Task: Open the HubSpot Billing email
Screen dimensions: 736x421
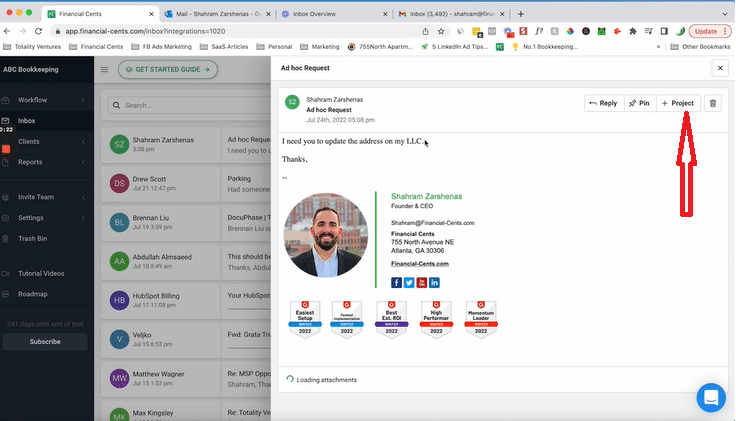Action: [x=186, y=300]
